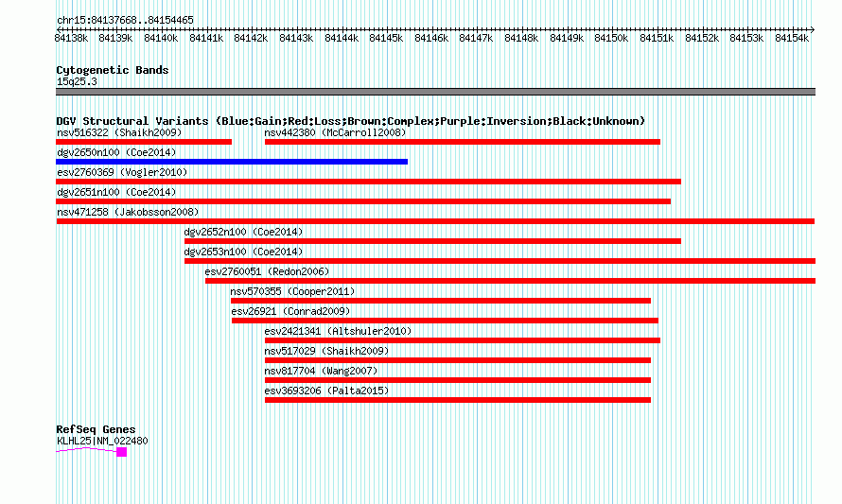Click the nsv516322 (Shaikh2009) red variant bar
Image resolution: width=842 pixels, height=504 pixels.
tap(144, 142)
